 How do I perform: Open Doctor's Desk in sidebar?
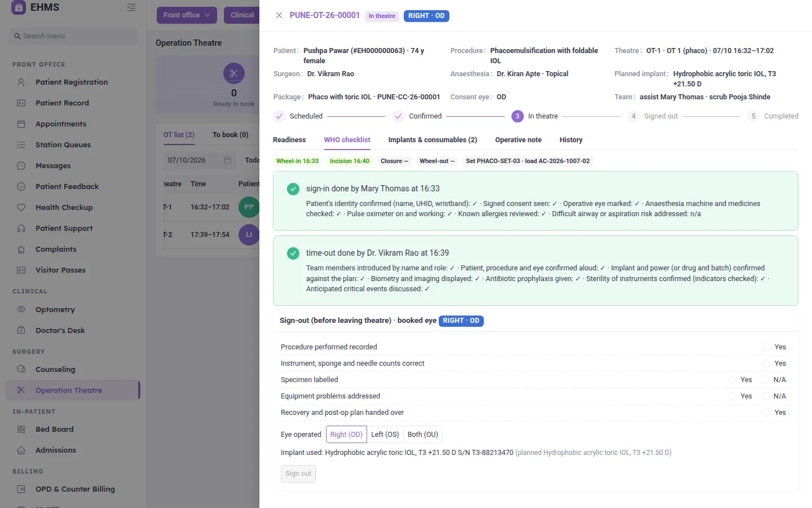(x=60, y=330)
